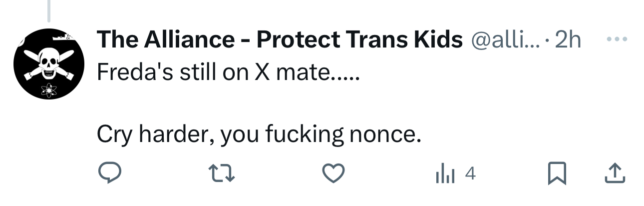
Task: Click the skull and crossbones profile avatar
Action: click(49, 63)
